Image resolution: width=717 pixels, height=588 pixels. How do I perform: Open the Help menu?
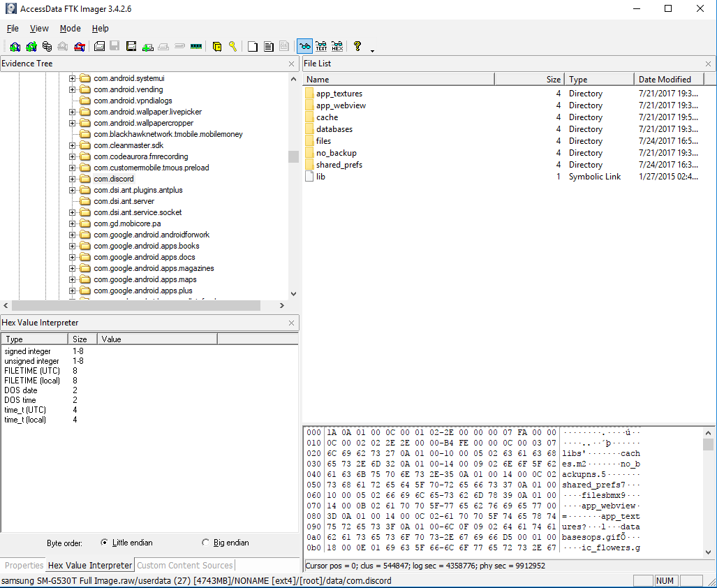(100, 29)
